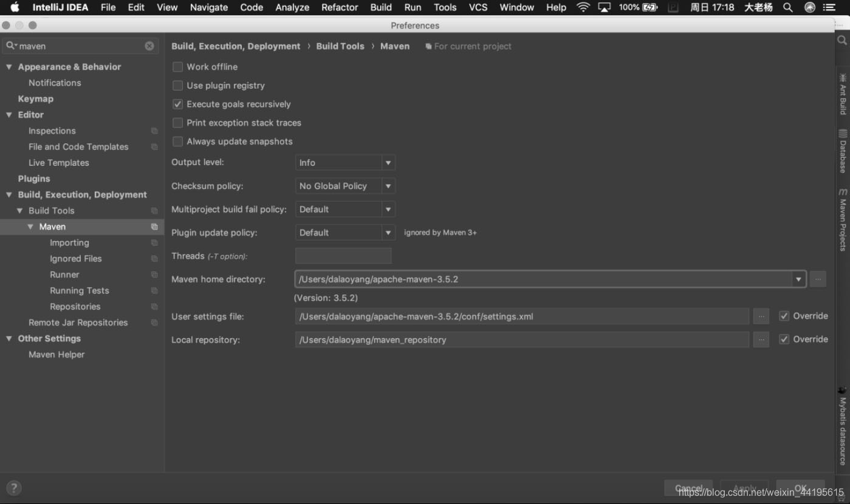Collapse Appearance & Behavior tree node
Screen dimensions: 850x504
pyautogui.click(x=9, y=67)
